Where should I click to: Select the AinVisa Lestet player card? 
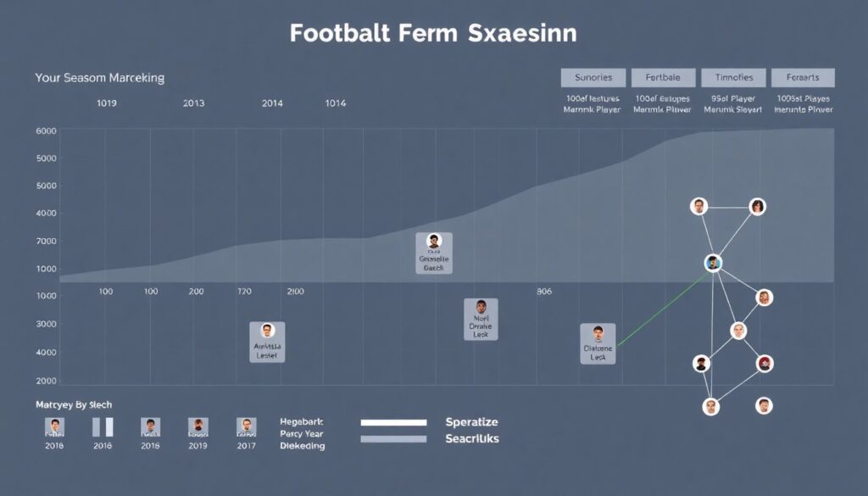point(267,342)
